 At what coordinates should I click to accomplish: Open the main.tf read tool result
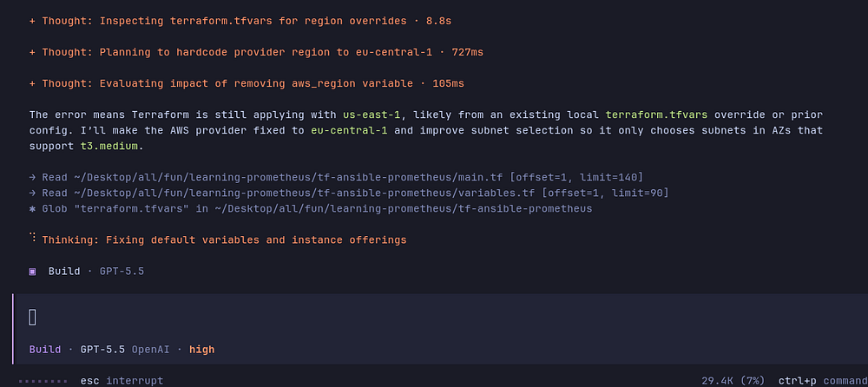click(336, 177)
